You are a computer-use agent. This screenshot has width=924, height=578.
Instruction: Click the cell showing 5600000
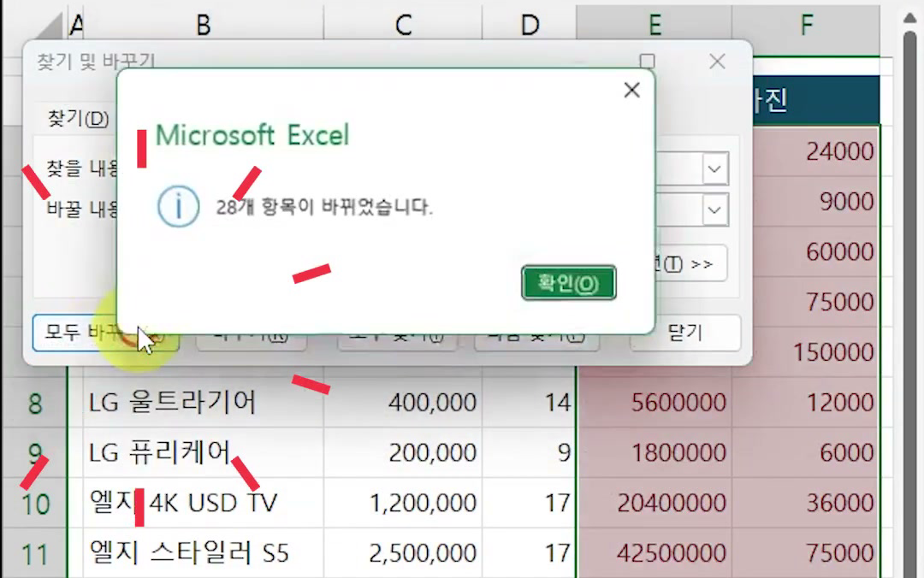(654, 403)
